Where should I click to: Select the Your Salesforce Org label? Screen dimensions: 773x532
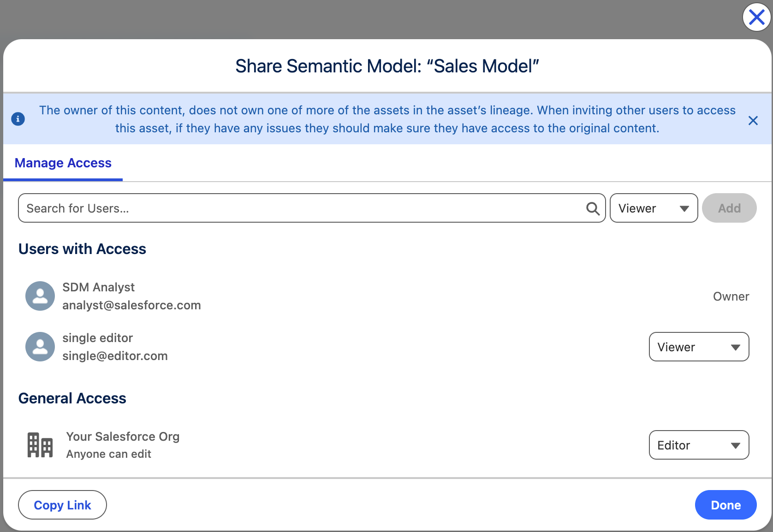tap(123, 437)
